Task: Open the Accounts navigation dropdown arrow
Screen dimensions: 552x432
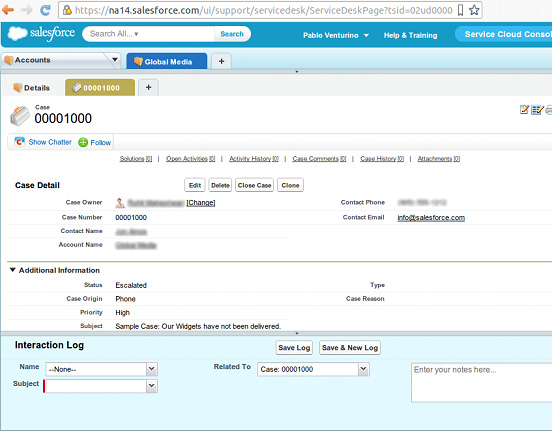Action: [114, 60]
